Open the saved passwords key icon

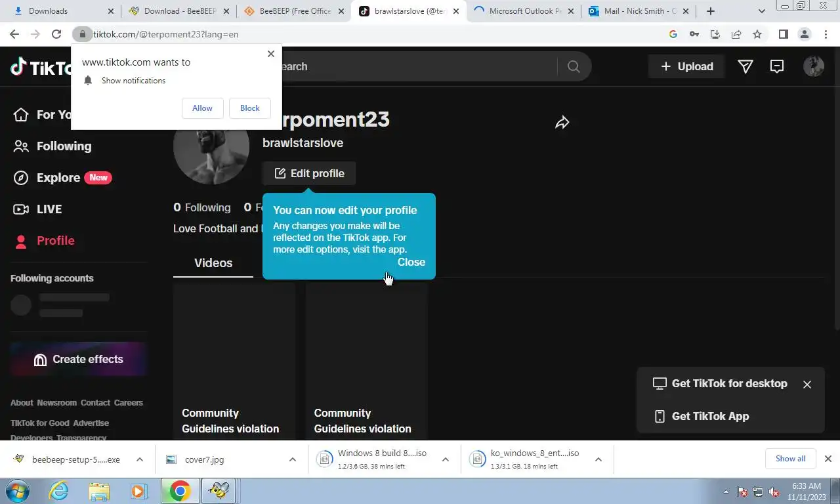pos(694,34)
